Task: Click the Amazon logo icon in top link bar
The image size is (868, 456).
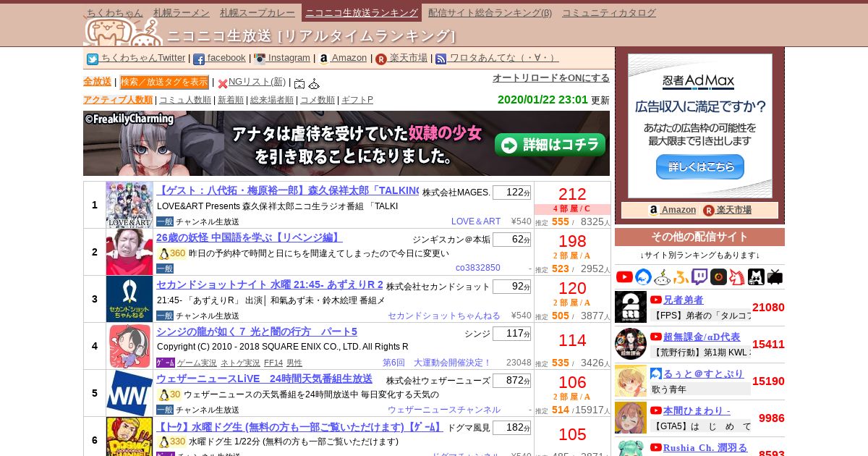Action: coord(323,59)
